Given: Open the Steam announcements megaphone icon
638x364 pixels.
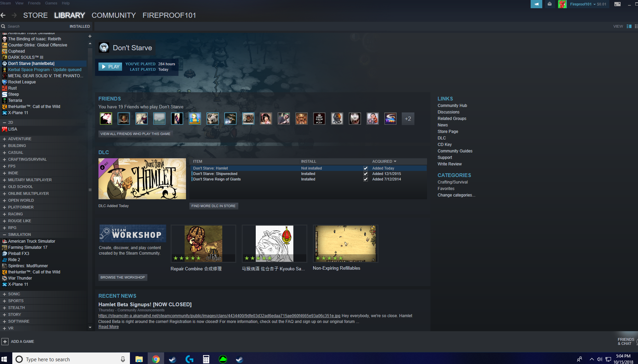Looking at the screenshot, I should [536, 4].
